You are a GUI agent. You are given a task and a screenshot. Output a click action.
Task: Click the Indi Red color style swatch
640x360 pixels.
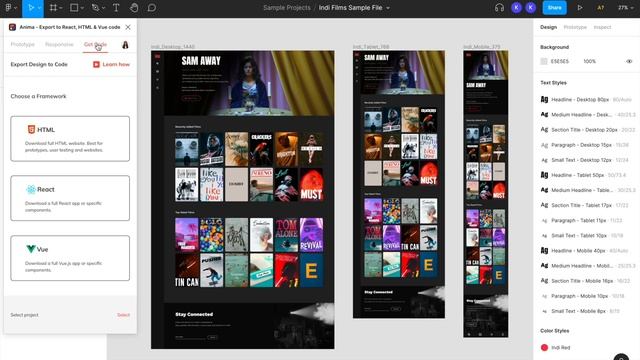tap(544, 347)
